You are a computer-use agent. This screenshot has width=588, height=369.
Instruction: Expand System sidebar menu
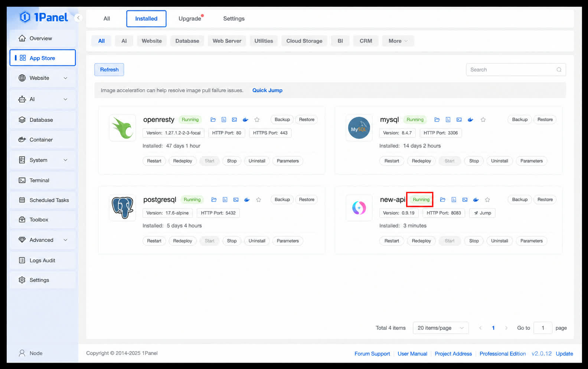(43, 160)
